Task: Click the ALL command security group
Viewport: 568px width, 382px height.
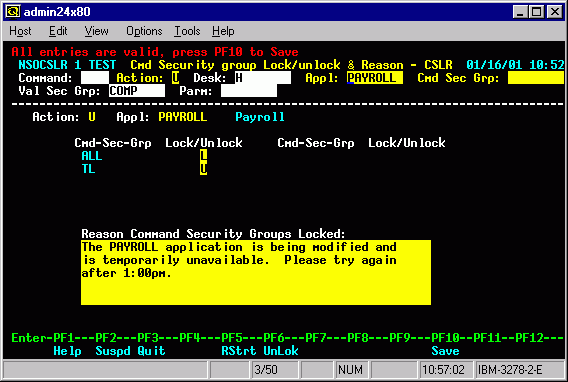Action: (92, 156)
